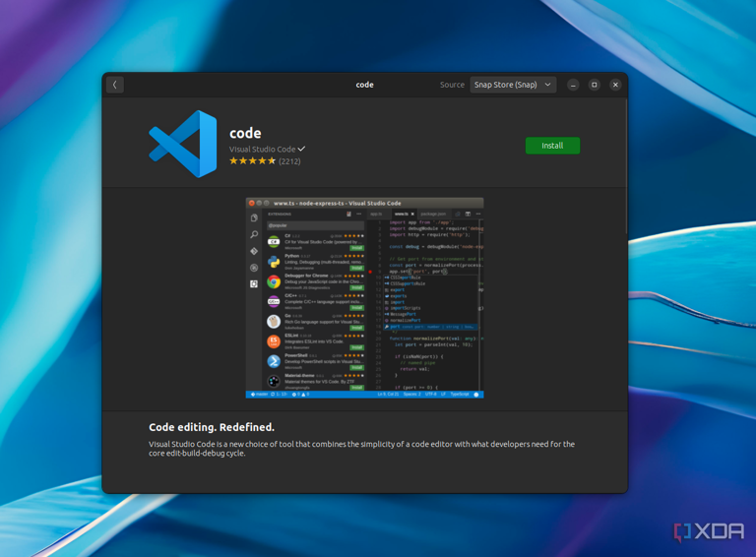The image size is (756, 557).
Task: Go back using the header back arrow
Action: tap(115, 85)
